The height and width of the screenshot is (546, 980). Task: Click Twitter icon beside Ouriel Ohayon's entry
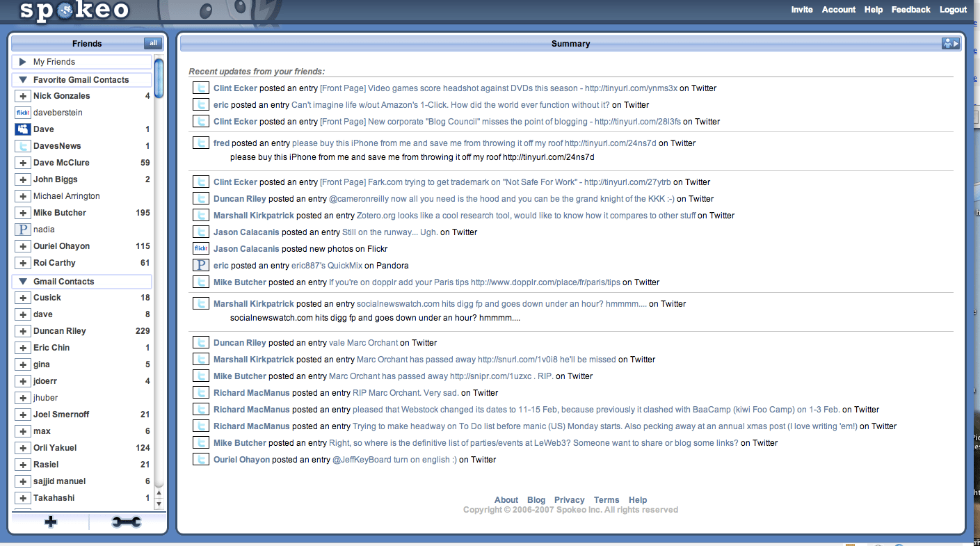tap(201, 460)
